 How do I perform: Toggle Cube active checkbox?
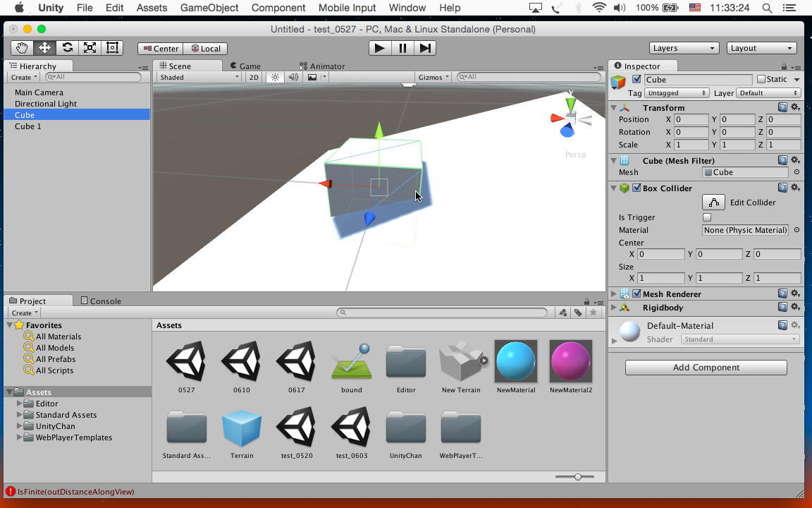(636, 79)
